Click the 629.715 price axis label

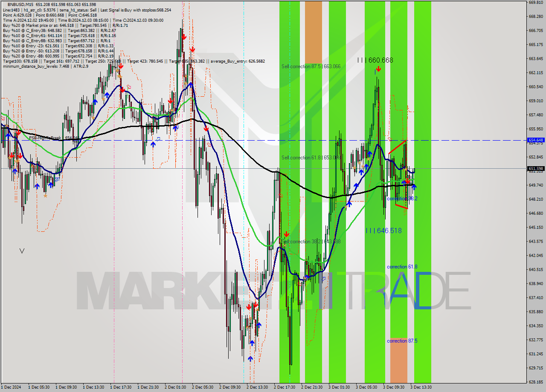[535, 368]
